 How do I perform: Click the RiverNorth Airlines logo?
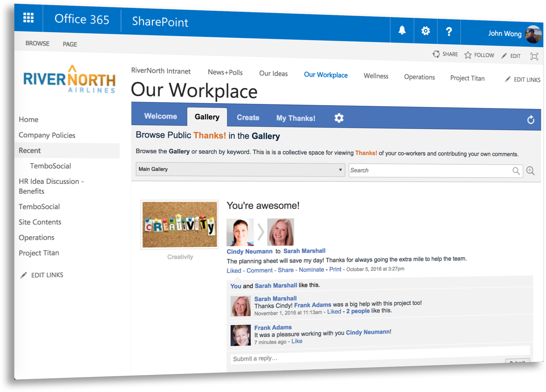coord(69,79)
